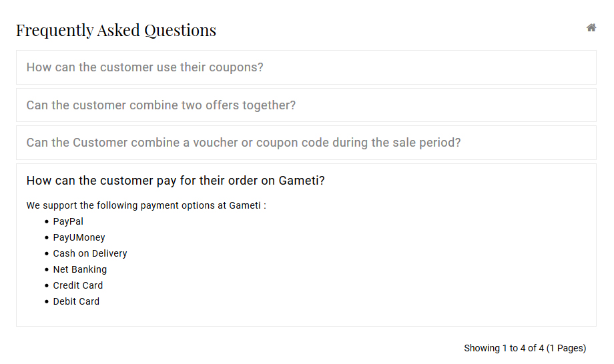Viewport: 614px width, 364px height.
Task: Click the bullet point beside Credit Card
Action: (x=47, y=286)
